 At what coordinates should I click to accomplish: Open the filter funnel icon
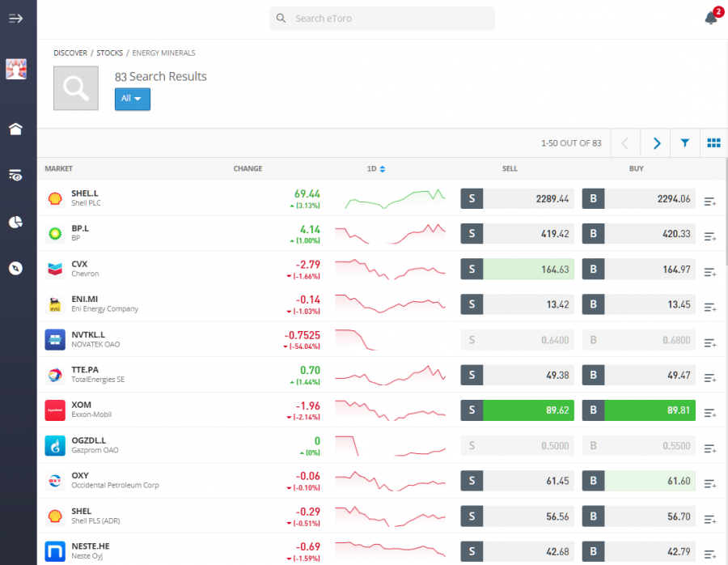(684, 143)
